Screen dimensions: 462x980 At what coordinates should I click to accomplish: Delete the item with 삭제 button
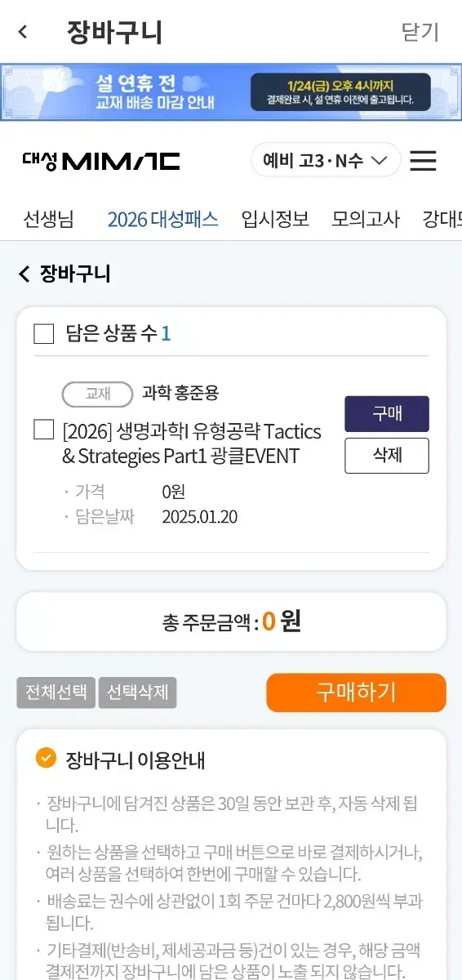point(387,456)
